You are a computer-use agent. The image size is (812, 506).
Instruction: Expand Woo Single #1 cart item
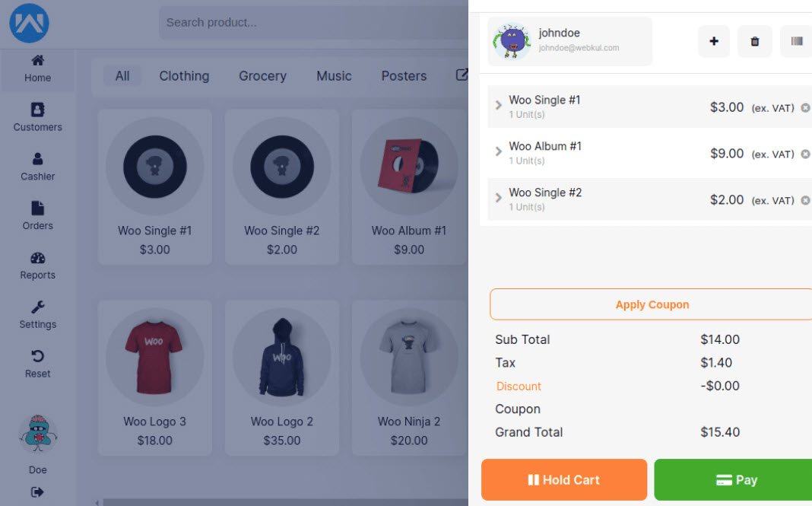pyautogui.click(x=499, y=105)
